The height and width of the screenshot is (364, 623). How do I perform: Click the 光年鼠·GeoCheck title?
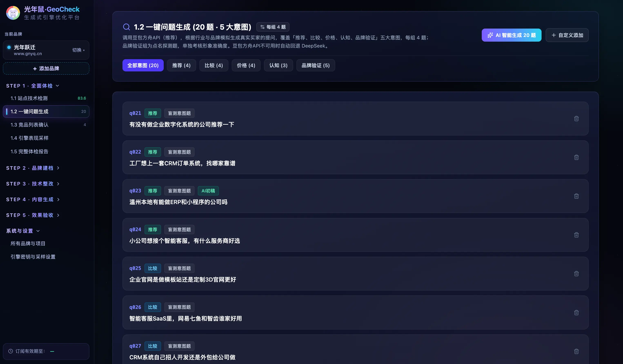tap(52, 9)
